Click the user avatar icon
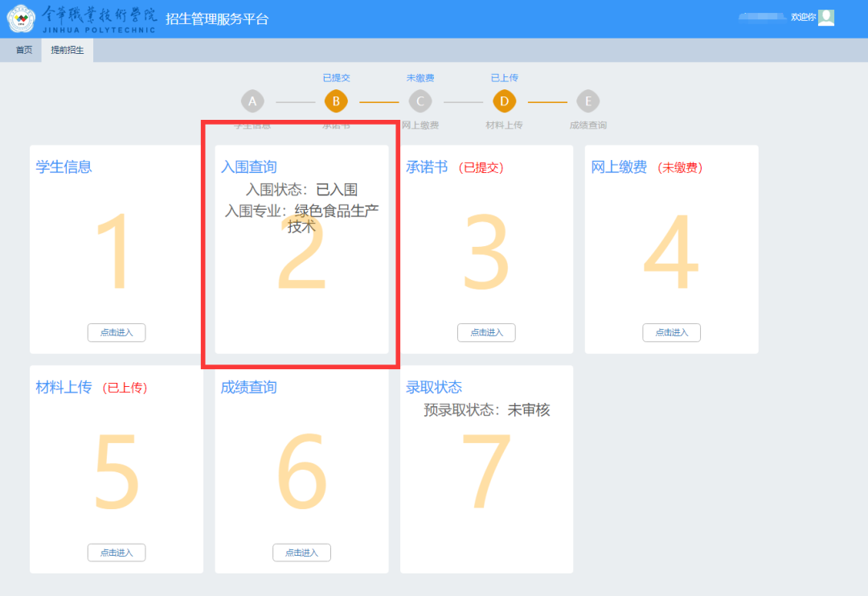This screenshot has height=596, width=868. (x=826, y=17)
